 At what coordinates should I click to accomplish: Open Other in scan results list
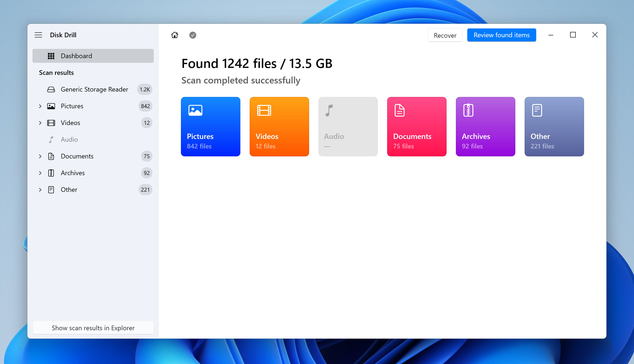coord(93,190)
